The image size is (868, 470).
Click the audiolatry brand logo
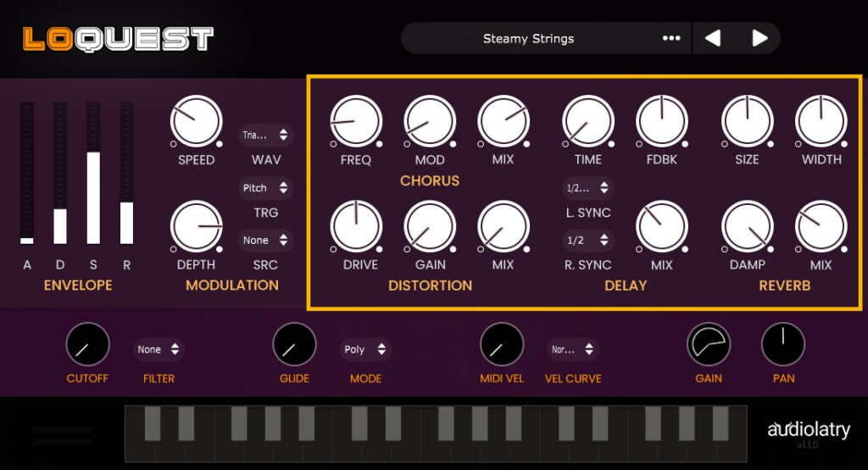808,429
